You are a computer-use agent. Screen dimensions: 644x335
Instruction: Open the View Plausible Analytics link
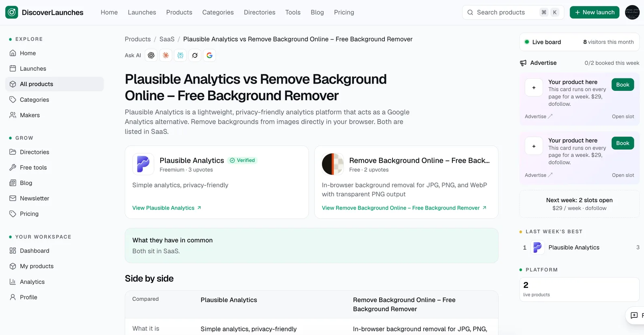(167, 208)
